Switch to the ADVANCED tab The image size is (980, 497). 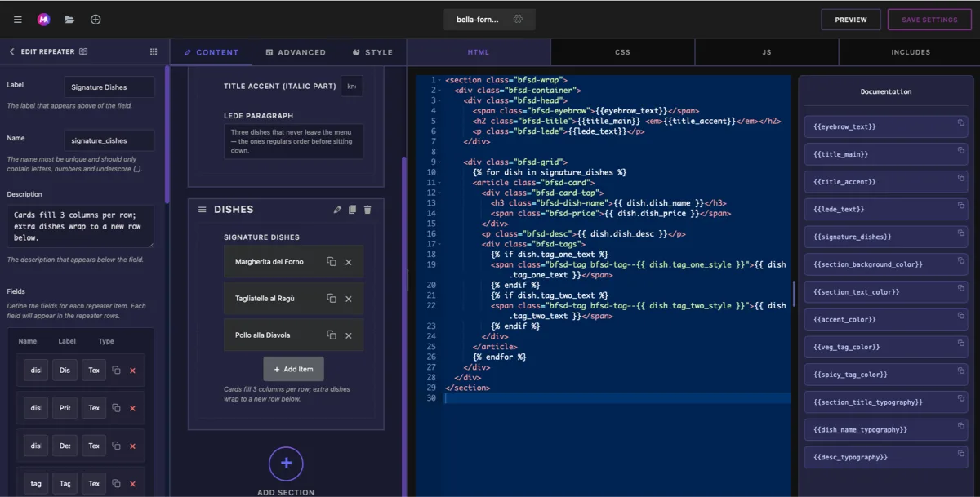click(x=296, y=52)
